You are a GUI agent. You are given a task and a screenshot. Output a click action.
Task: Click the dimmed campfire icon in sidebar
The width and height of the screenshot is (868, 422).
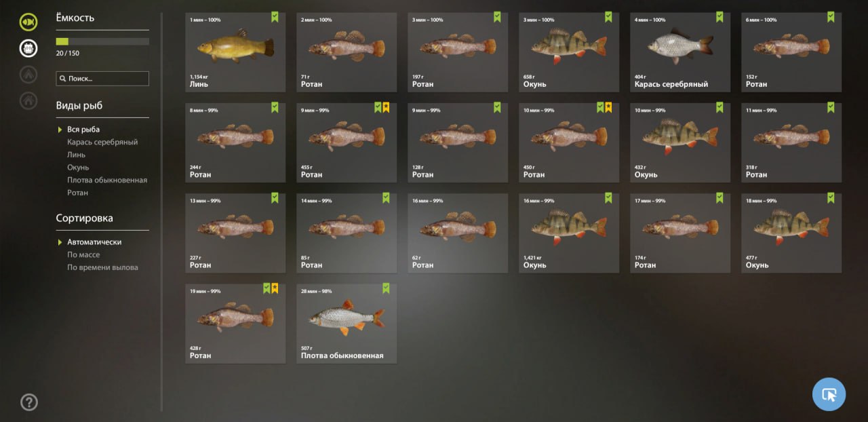click(28, 75)
